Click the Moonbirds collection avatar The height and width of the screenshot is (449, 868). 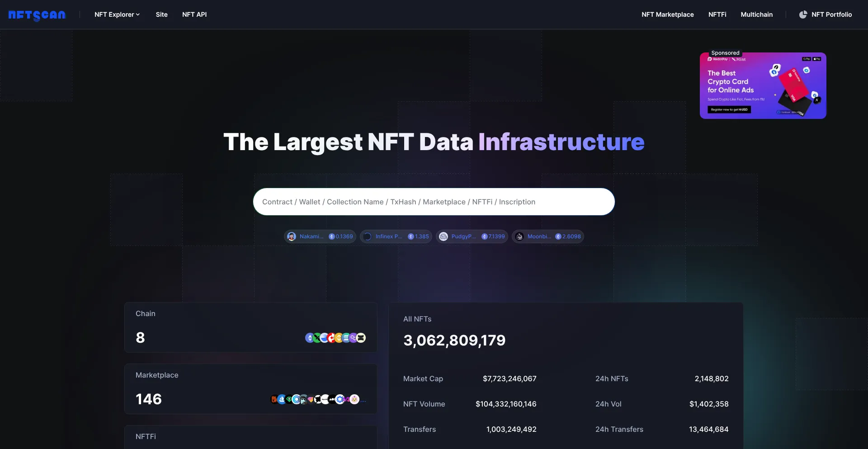click(x=519, y=236)
